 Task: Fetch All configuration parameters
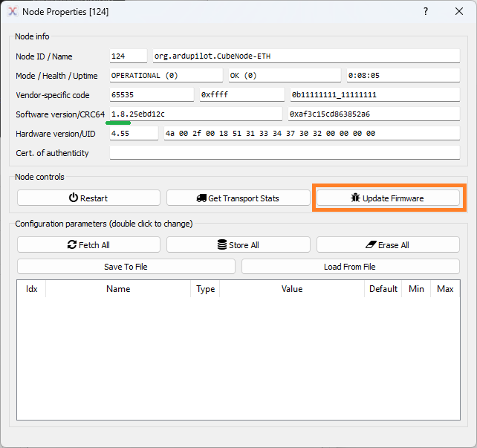click(x=88, y=244)
